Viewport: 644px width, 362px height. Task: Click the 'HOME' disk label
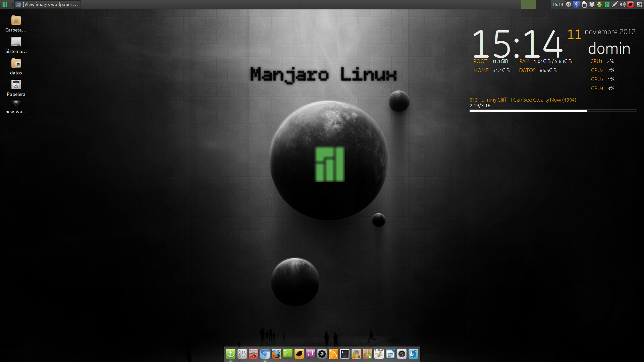pos(481,70)
